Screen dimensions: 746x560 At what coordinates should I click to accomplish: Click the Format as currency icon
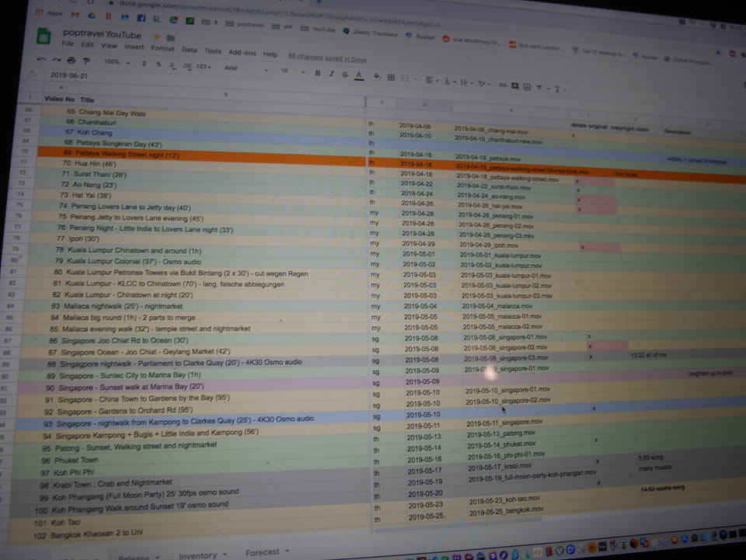pos(145,64)
